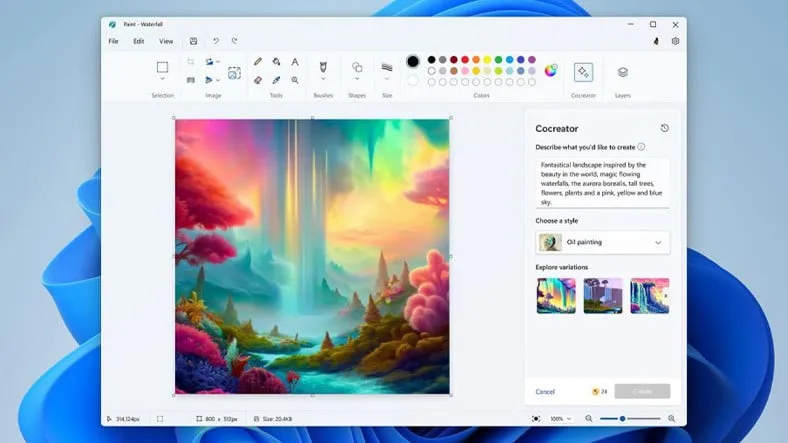
Task: Click the Save icon
Action: [x=193, y=41]
